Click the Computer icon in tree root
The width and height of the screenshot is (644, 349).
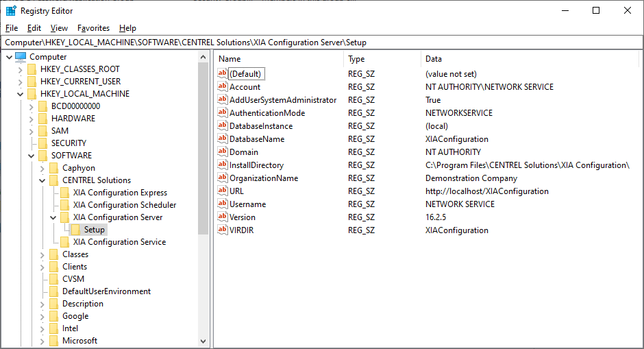[x=21, y=57]
